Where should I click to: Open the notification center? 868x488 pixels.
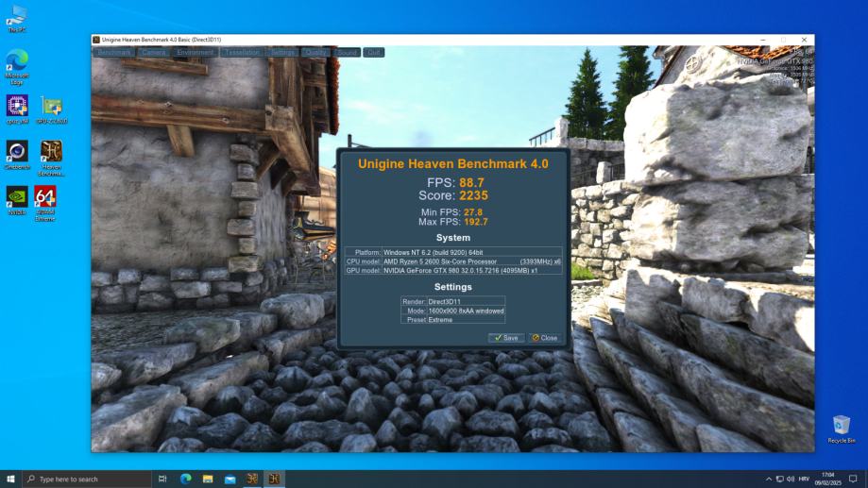pos(853,480)
